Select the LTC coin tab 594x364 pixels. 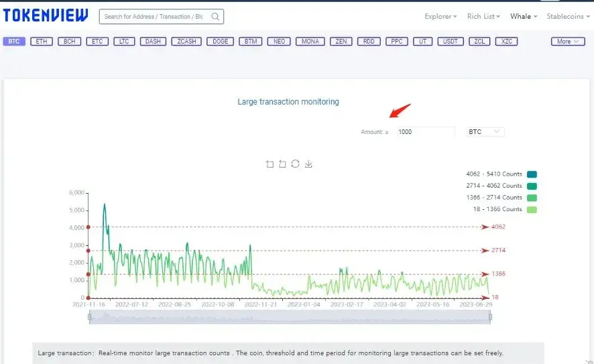tap(124, 42)
